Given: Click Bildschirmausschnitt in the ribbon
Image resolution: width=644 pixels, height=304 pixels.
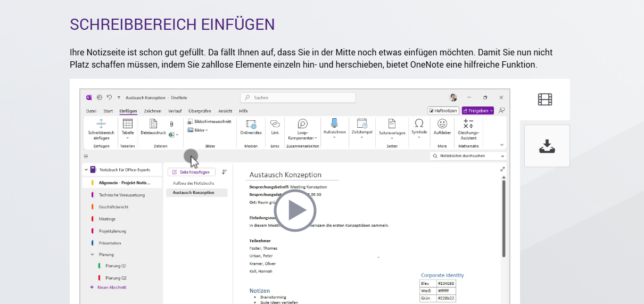Looking at the screenshot, I should pyautogui.click(x=209, y=121).
